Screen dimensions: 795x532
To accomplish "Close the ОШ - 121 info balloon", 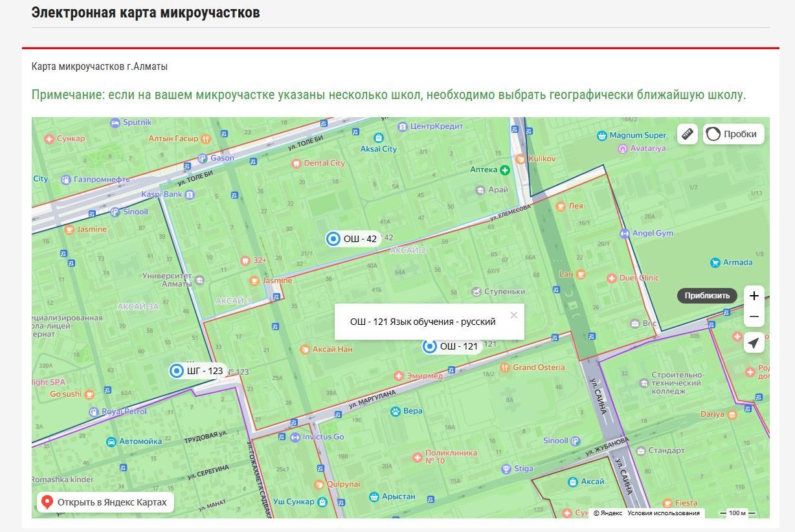I will coord(513,315).
